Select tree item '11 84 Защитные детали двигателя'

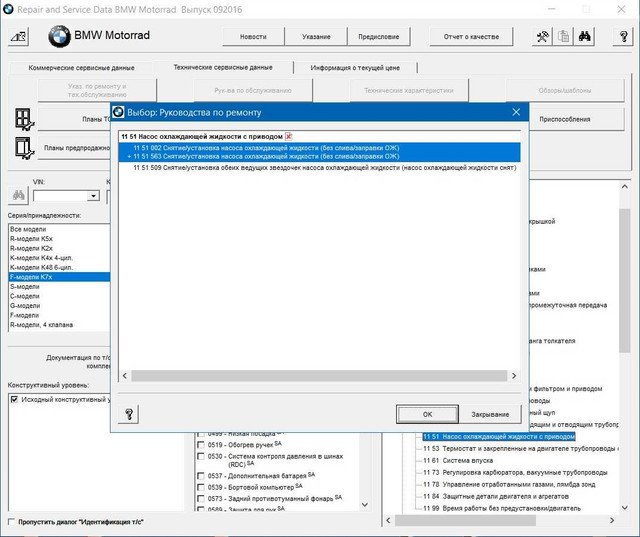coord(496,496)
